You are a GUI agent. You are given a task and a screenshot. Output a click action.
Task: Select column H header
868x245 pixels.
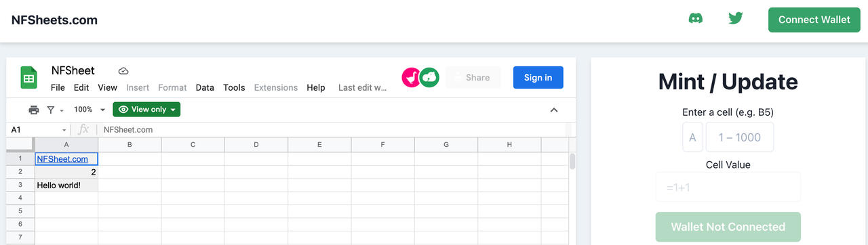tap(509, 145)
